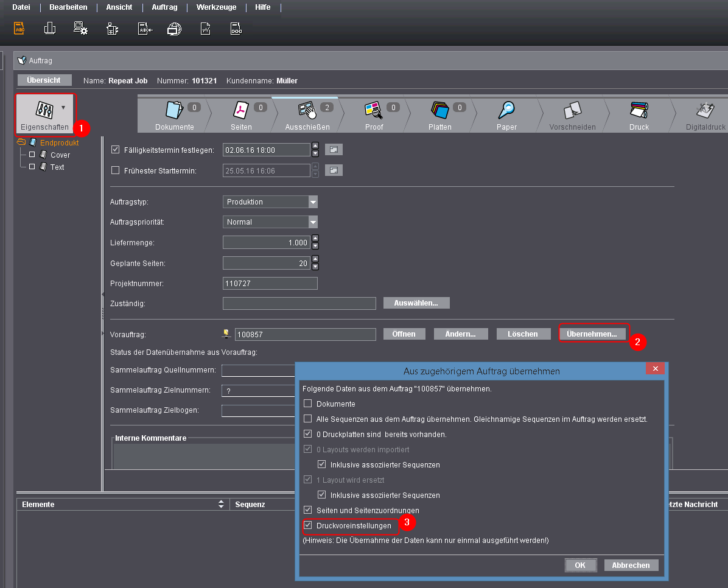The image size is (728, 588).
Task: Toggle 0 Druckplatten sind bereits vorhanden
Action: pos(308,434)
